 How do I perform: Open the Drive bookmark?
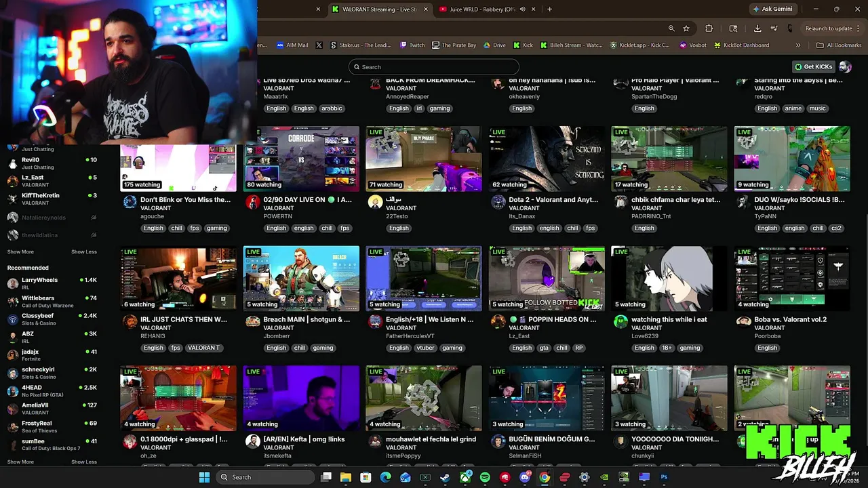coord(494,45)
